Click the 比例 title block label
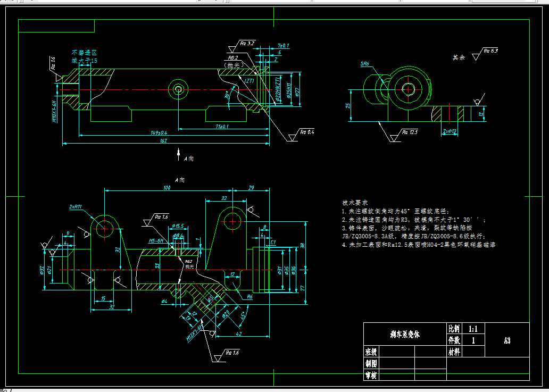The image size is (549, 392). 454,329
